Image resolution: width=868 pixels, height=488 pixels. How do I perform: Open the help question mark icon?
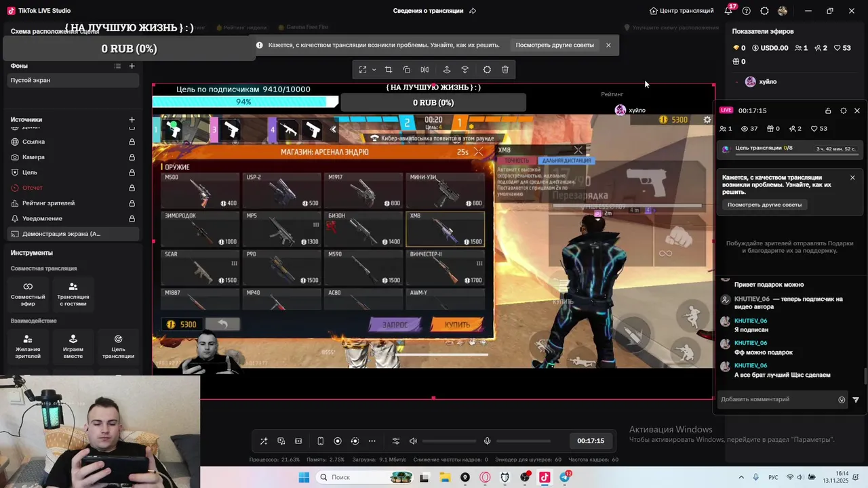tap(747, 11)
